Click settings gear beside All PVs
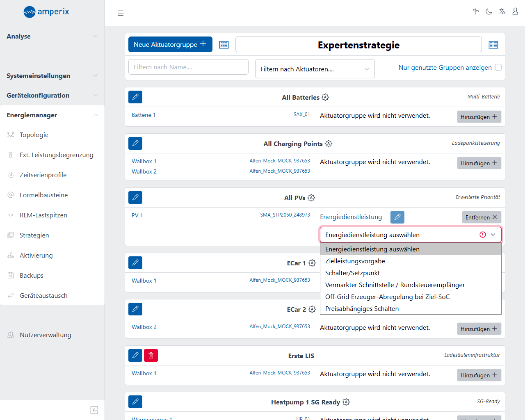The height and width of the screenshot is (420, 525). pyautogui.click(x=311, y=198)
